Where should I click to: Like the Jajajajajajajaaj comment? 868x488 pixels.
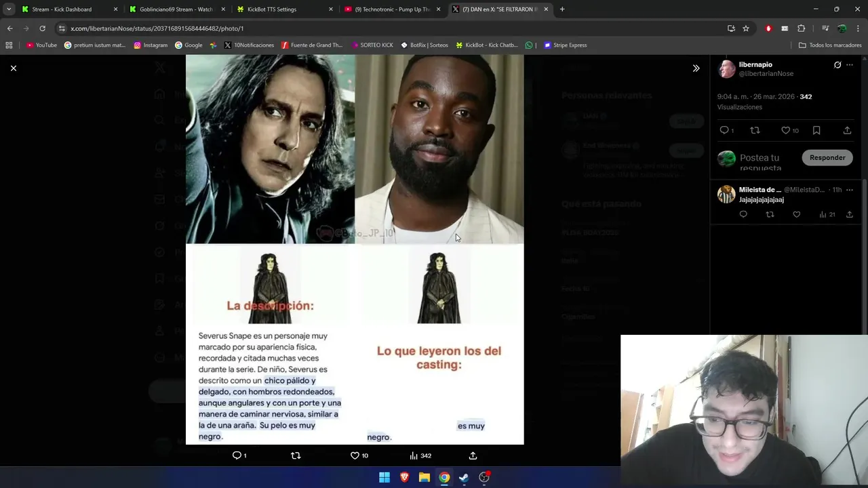pyautogui.click(x=796, y=214)
